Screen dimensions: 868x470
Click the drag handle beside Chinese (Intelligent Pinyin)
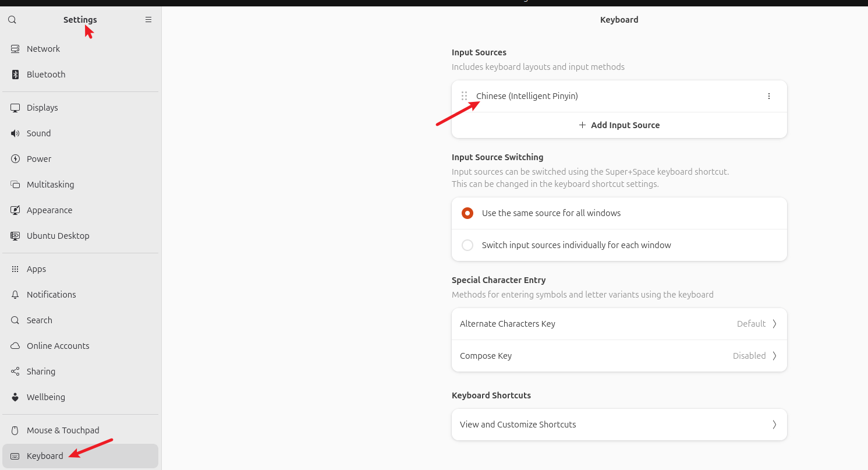(465, 96)
